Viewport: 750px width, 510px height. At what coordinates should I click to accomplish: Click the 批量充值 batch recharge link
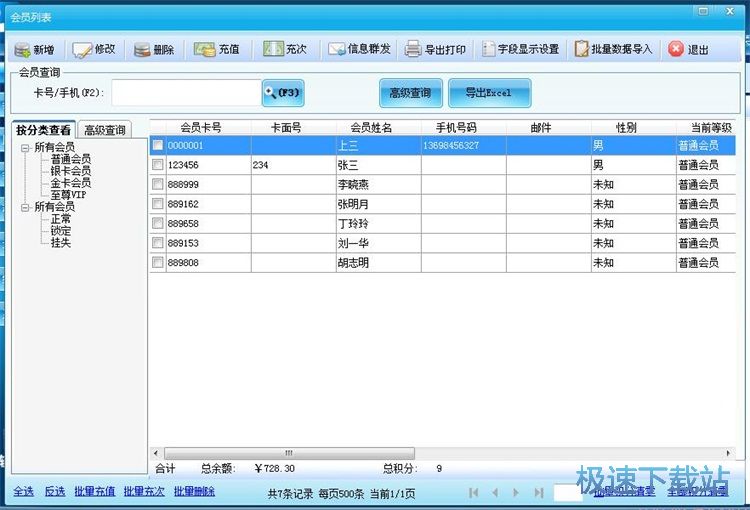point(95,491)
